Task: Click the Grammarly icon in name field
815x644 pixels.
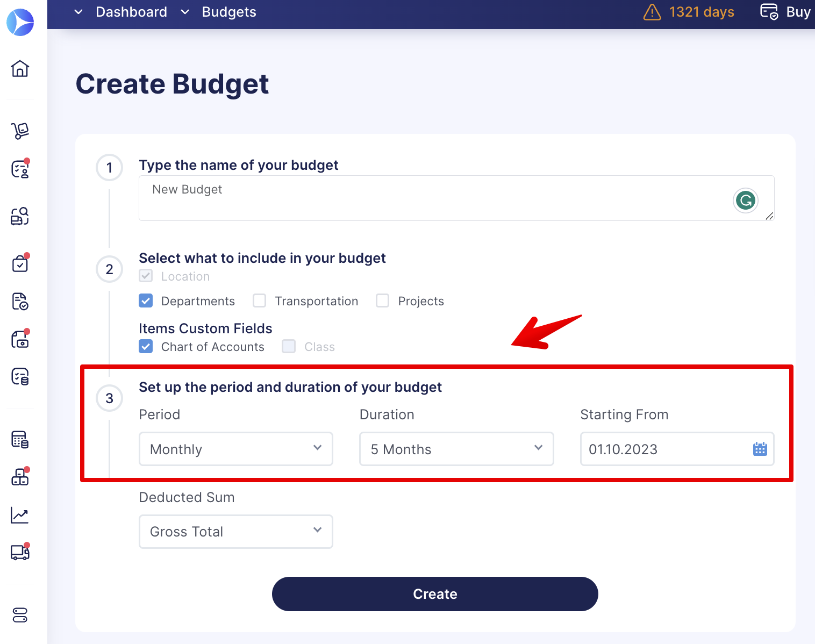Action: click(746, 201)
